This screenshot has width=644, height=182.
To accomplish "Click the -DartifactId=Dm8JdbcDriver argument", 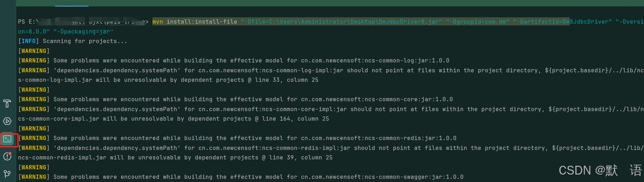I will pos(563,22).
